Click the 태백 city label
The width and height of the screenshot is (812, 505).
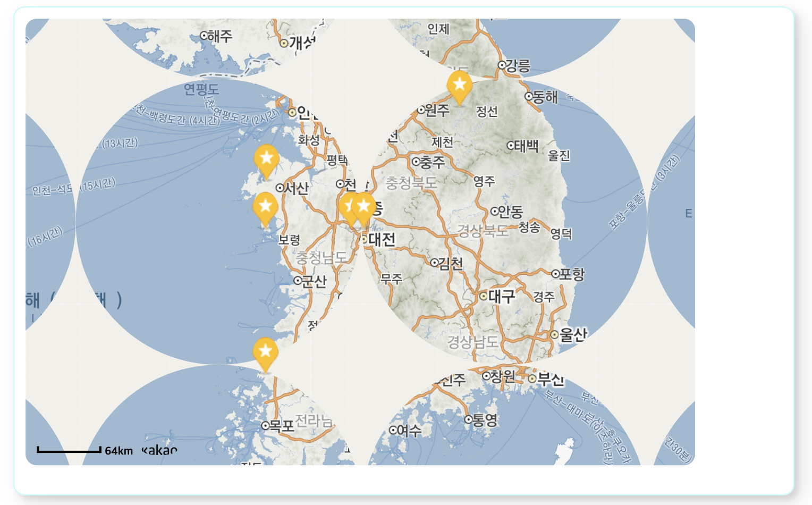[x=527, y=146]
